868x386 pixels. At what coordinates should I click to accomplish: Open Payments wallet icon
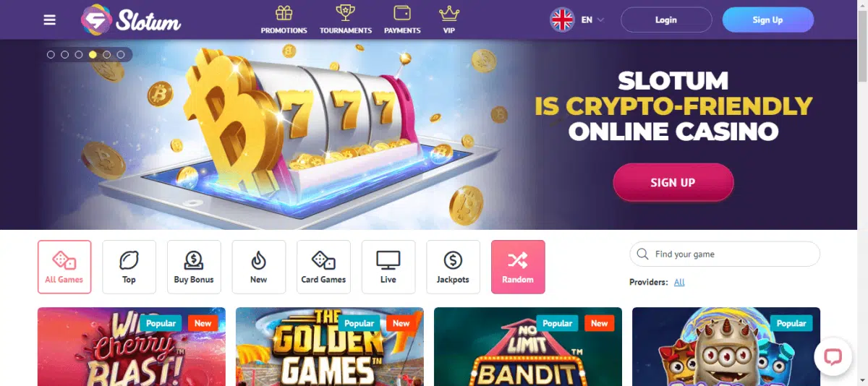point(402,13)
